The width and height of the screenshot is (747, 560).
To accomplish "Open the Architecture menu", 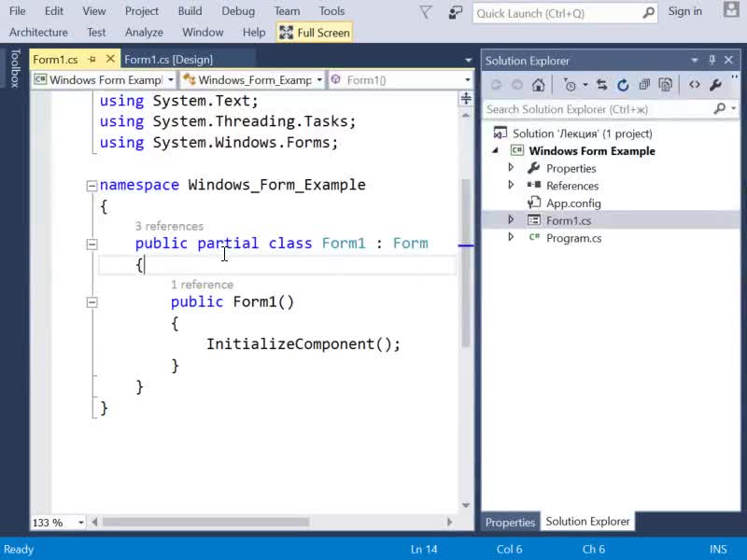I will (38, 33).
